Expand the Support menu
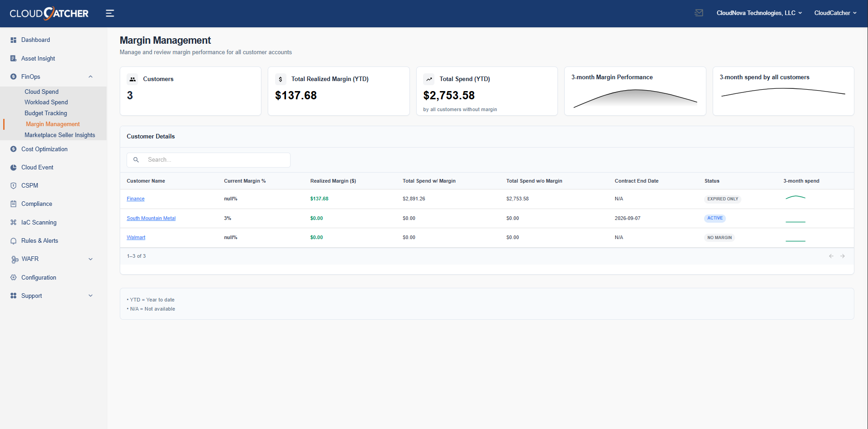Viewport: 868px width, 429px height. (x=90, y=296)
